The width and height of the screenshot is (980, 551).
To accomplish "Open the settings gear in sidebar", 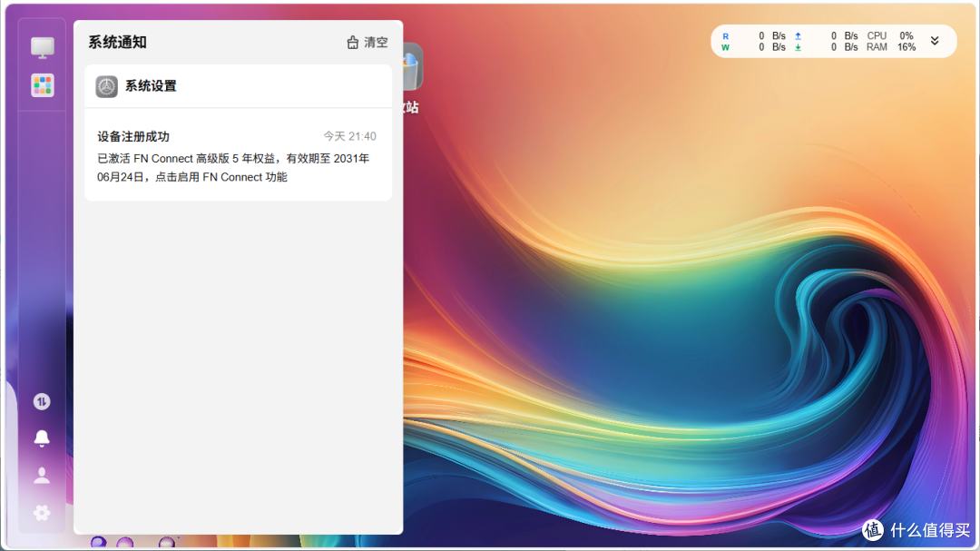I will (x=42, y=513).
